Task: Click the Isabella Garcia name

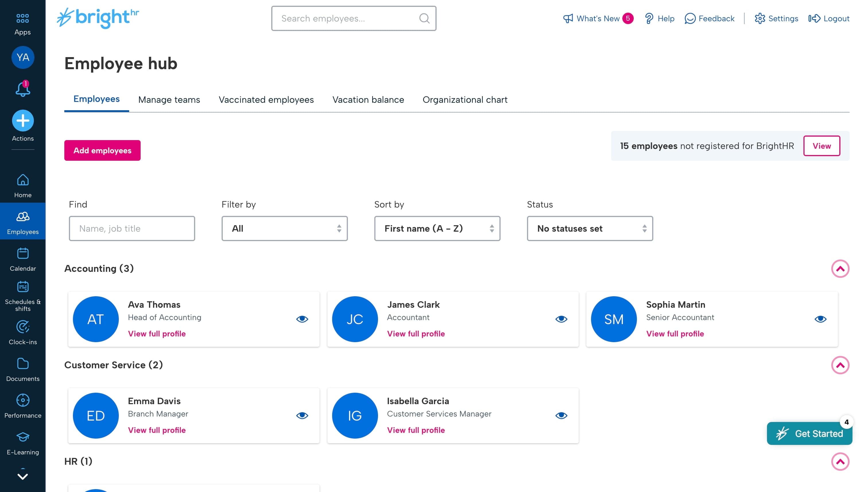Action: pos(418,401)
